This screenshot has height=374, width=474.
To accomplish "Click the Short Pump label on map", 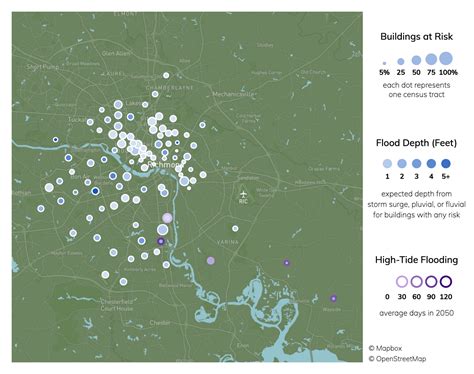I will 43,67.
